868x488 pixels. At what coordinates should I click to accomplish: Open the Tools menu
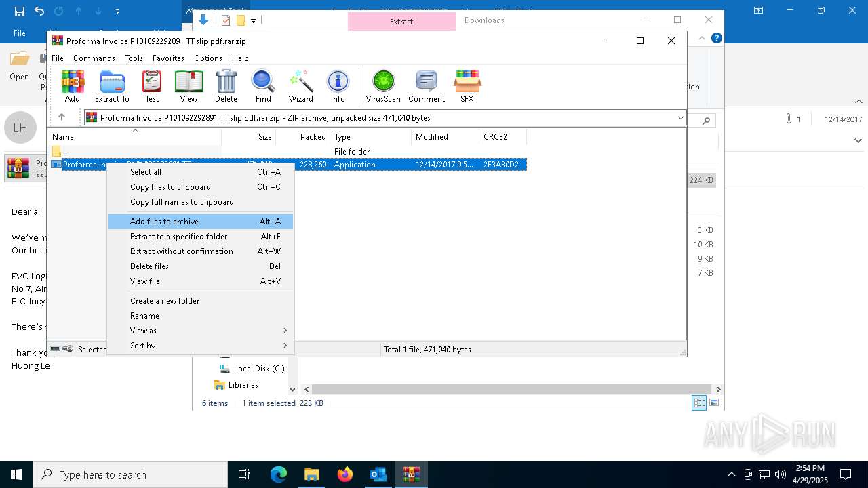(x=134, y=58)
